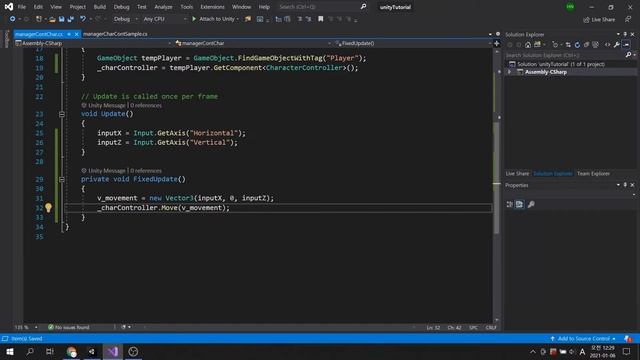Click the Save All toolbar icon
The width and height of the screenshot is (640, 360).
71,19
